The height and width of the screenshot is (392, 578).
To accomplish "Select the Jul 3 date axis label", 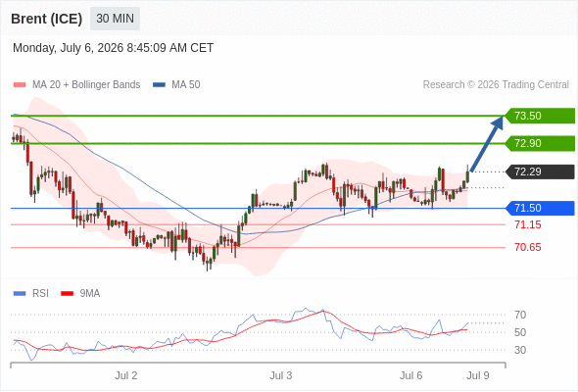I will pos(281,375).
